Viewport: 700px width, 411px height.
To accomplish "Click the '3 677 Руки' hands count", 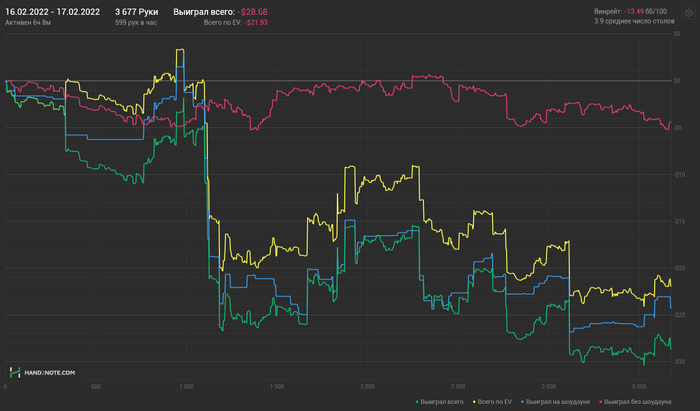I will pyautogui.click(x=137, y=12).
